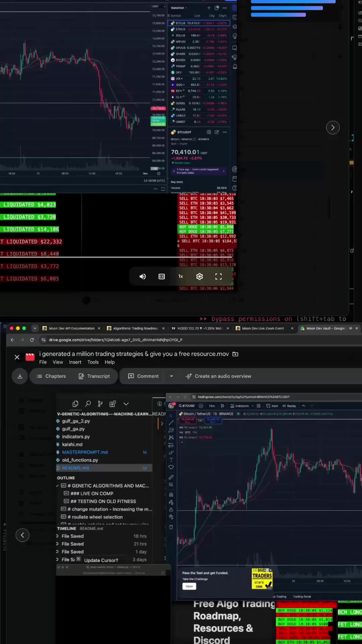The image size is (362, 644).
Task: Switch to the Moon Dev API Documentation tab
Action: pos(71,328)
